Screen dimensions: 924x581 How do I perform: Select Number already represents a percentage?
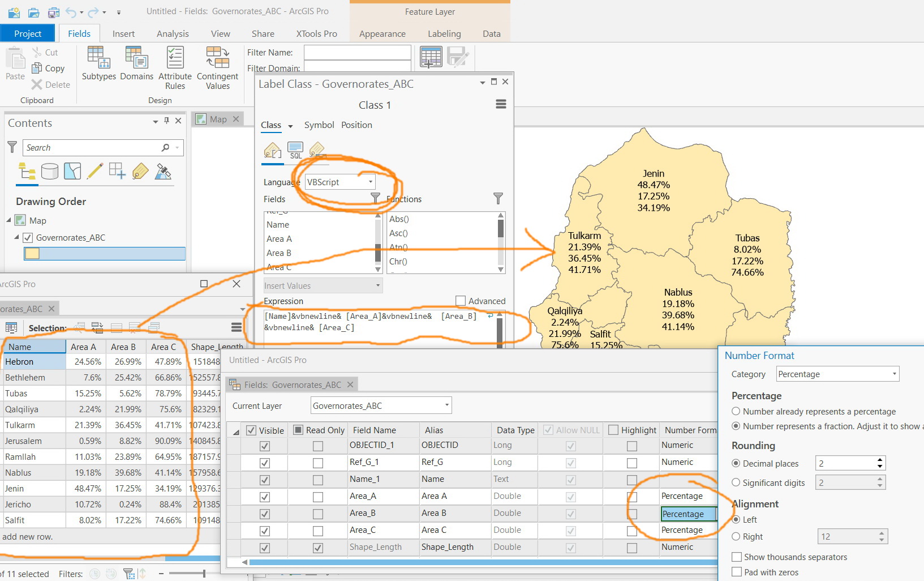pyautogui.click(x=736, y=411)
